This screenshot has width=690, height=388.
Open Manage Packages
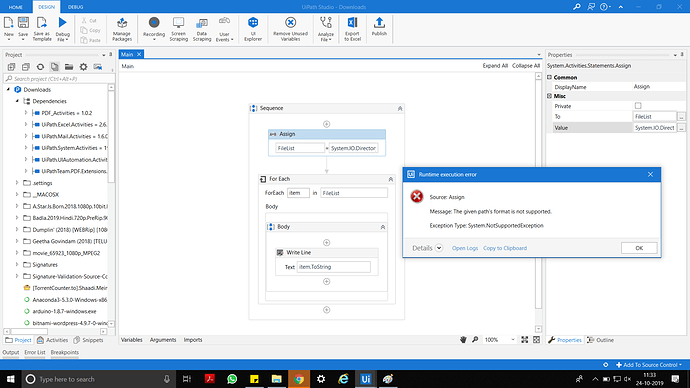(x=122, y=29)
